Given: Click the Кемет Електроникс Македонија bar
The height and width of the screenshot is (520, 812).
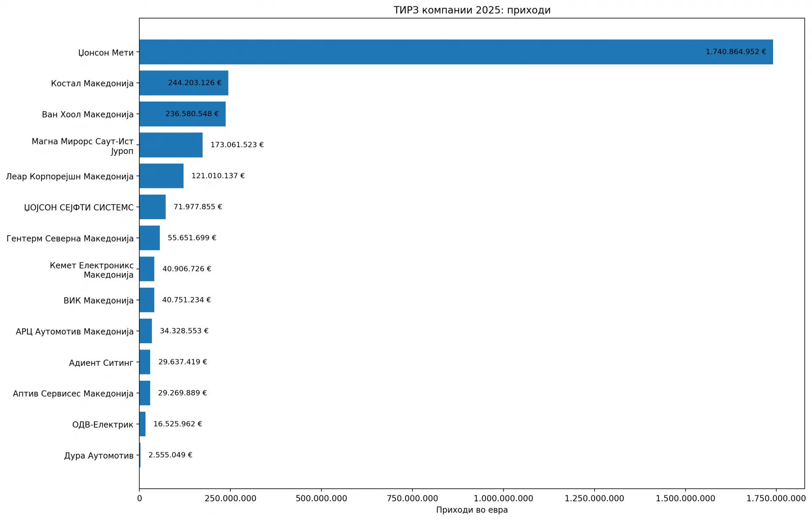Looking at the screenshot, I should pyautogui.click(x=147, y=269).
